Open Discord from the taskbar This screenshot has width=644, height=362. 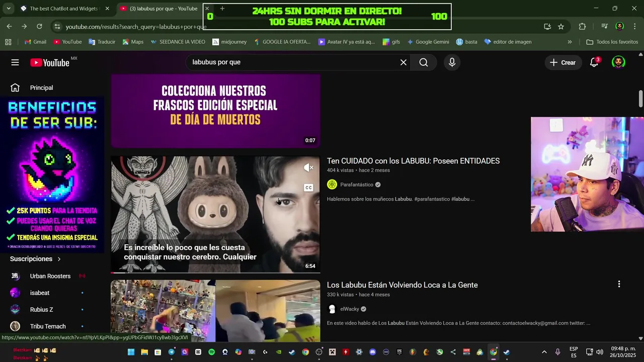coord(372,352)
